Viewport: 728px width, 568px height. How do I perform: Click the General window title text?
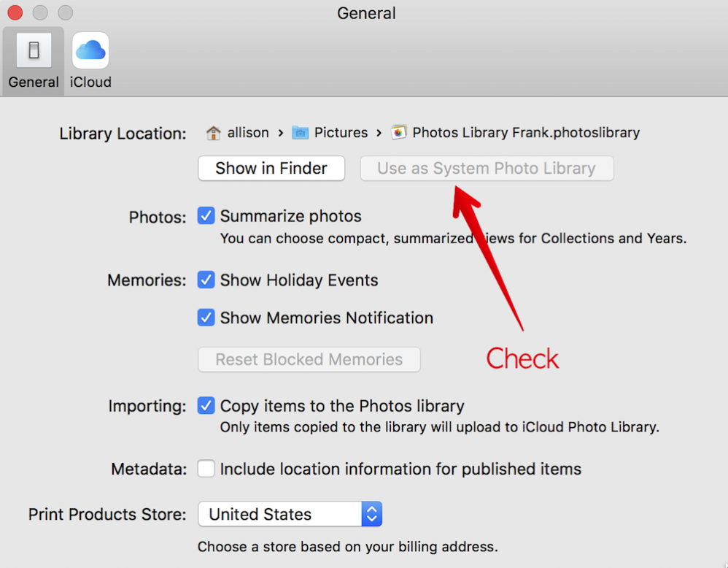coord(366,13)
